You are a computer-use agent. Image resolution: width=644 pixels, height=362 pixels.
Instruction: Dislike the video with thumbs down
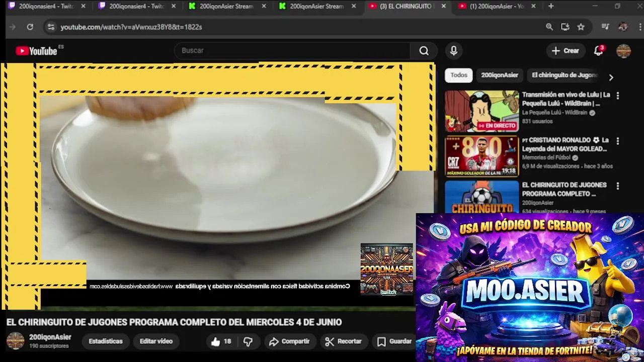click(248, 341)
